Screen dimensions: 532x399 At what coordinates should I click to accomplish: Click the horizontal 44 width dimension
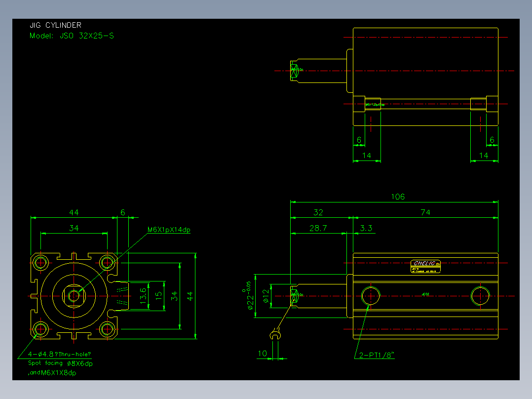(74, 212)
